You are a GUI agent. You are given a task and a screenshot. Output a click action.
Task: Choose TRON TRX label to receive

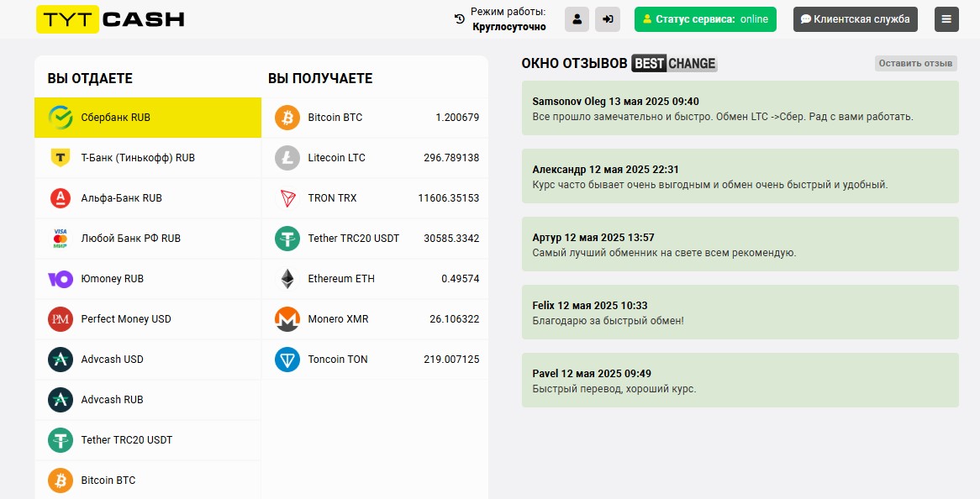pyautogui.click(x=333, y=198)
